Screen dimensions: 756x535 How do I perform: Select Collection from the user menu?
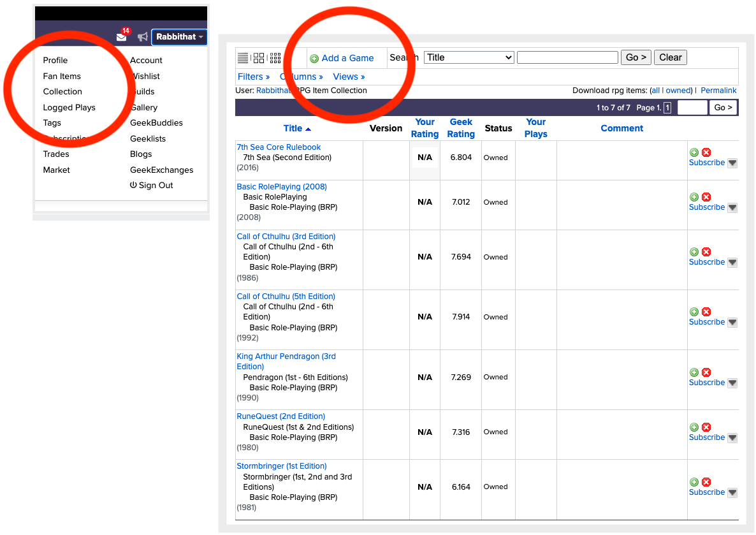(x=62, y=91)
